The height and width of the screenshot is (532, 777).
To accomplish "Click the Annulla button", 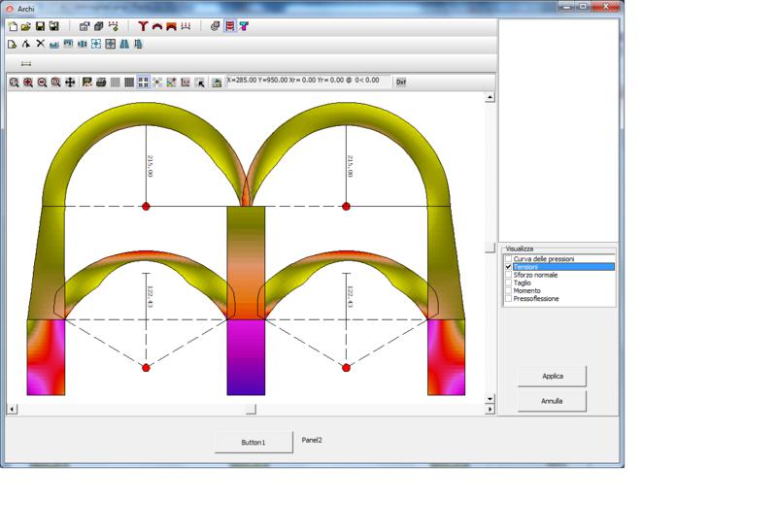I will tap(552, 401).
